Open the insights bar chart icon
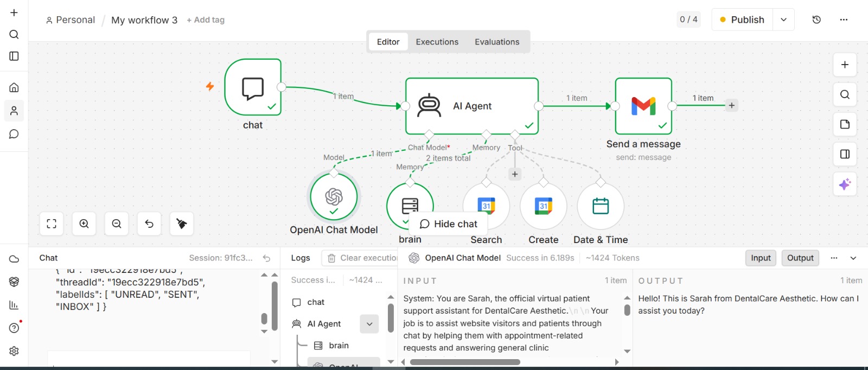Screen dimensions: 868x370 pos(14,305)
